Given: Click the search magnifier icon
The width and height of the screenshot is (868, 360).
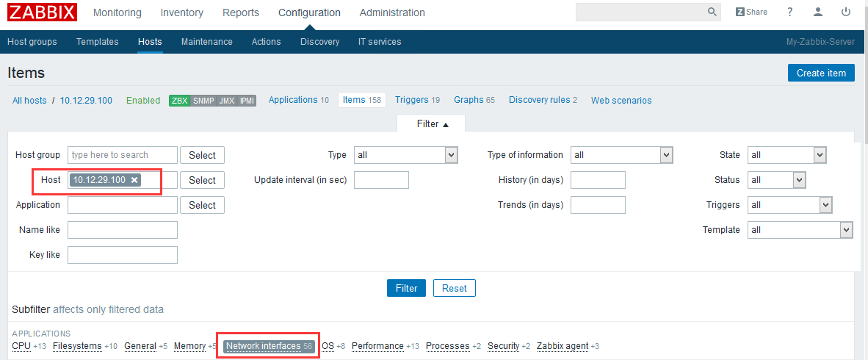Looking at the screenshot, I should point(712,12).
